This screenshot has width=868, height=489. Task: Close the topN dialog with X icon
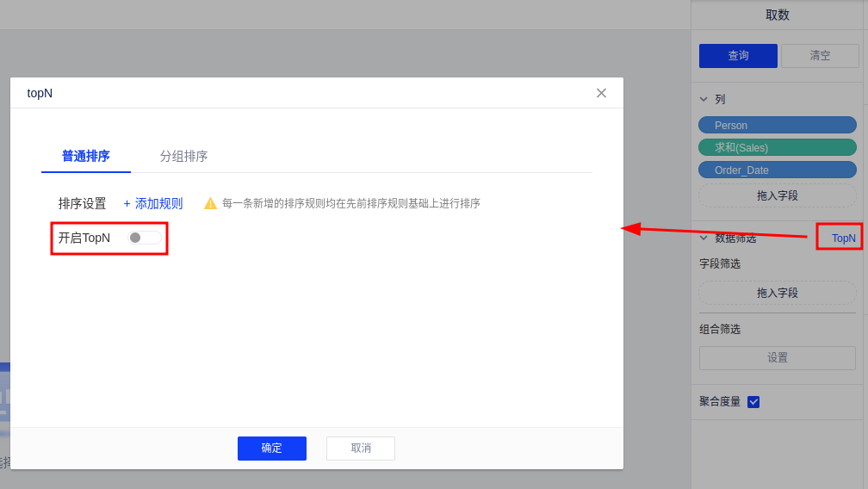(x=601, y=93)
